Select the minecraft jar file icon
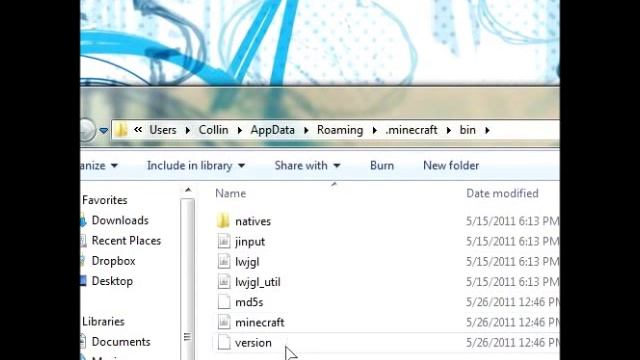Image resolution: width=640 pixels, height=360 pixels. coord(224,322)
